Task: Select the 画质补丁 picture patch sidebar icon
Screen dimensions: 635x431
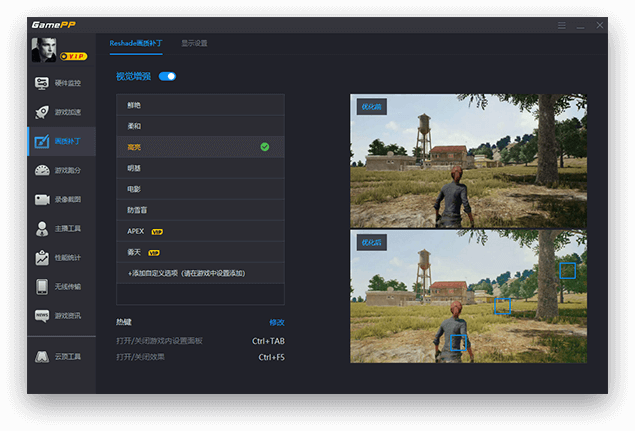Action: (x=42, y=141)
